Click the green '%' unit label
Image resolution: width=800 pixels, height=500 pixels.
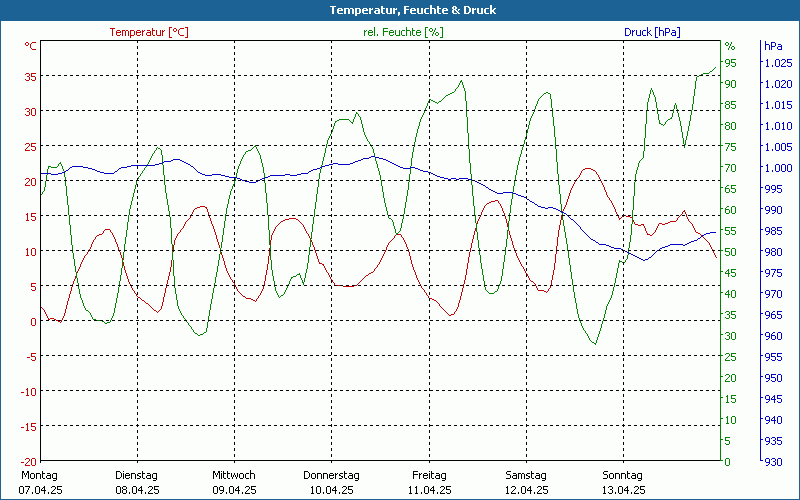click(730, 46)
